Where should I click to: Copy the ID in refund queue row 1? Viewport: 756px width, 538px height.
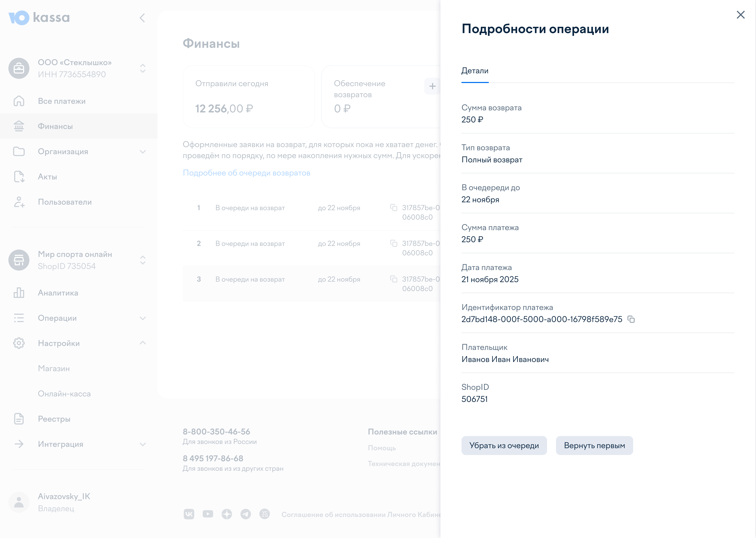pos(393,208)
